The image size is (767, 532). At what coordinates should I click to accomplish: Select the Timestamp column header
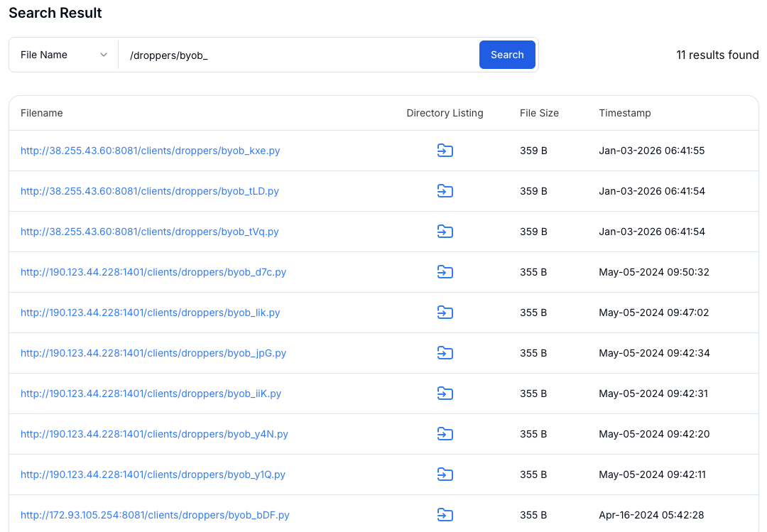[x=625, y=113]
